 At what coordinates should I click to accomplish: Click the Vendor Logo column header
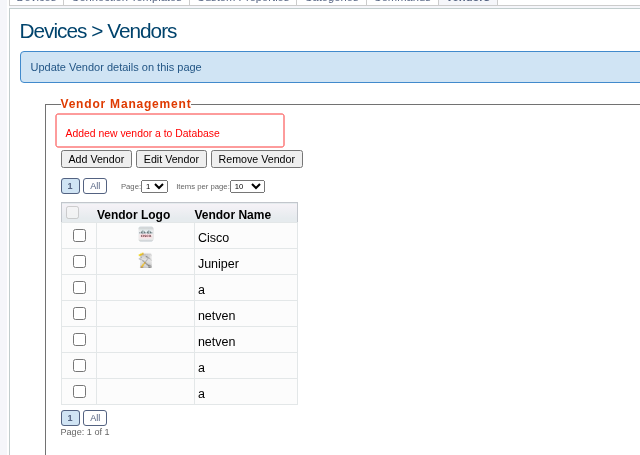133,215
